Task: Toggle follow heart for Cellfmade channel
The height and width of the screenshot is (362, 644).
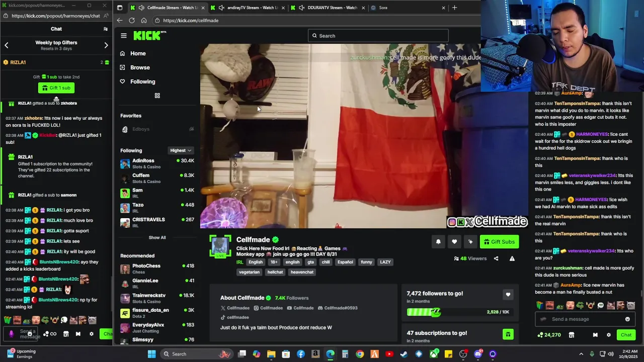Action: 454,242
